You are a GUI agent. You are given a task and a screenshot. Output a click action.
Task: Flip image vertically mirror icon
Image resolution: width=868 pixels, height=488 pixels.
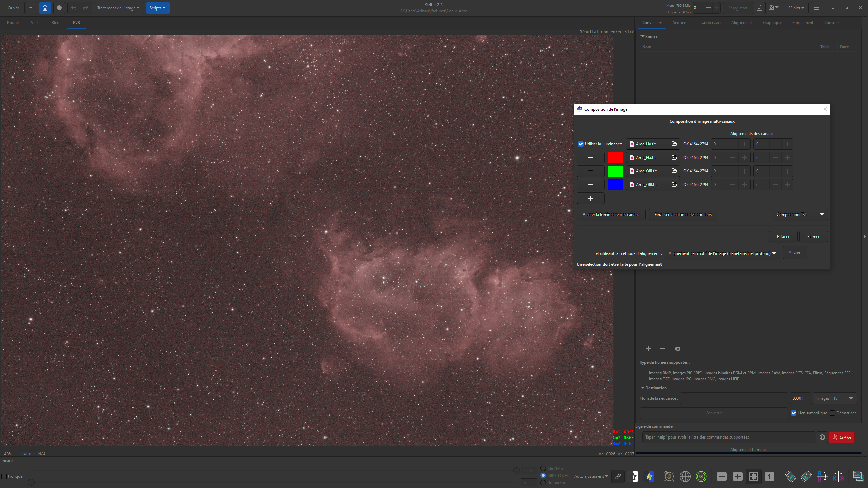[x=822, y=476]
